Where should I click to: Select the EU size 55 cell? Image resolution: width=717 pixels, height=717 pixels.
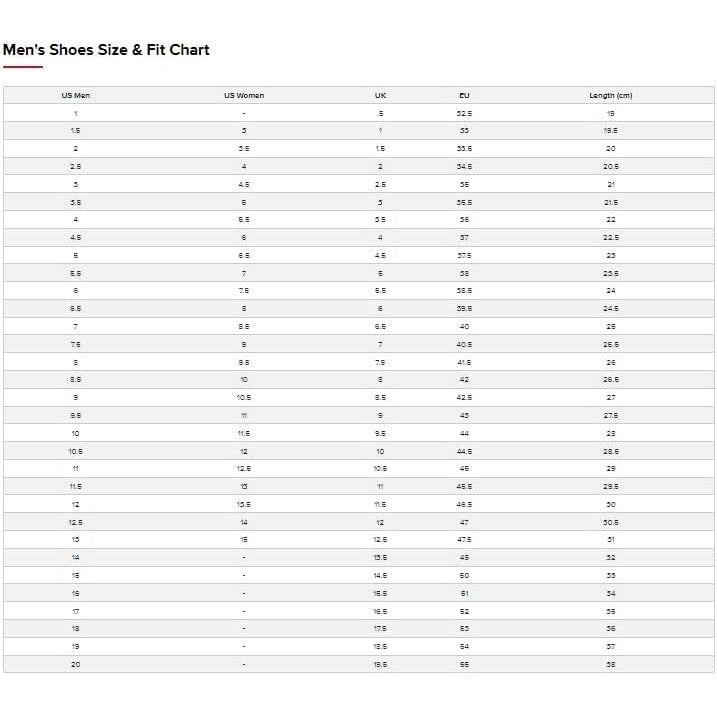464,664
